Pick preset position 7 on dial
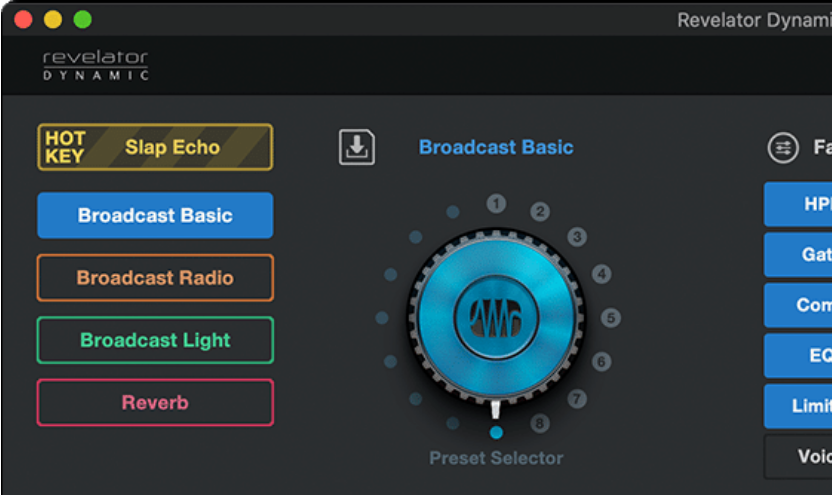 click(577, 399)
